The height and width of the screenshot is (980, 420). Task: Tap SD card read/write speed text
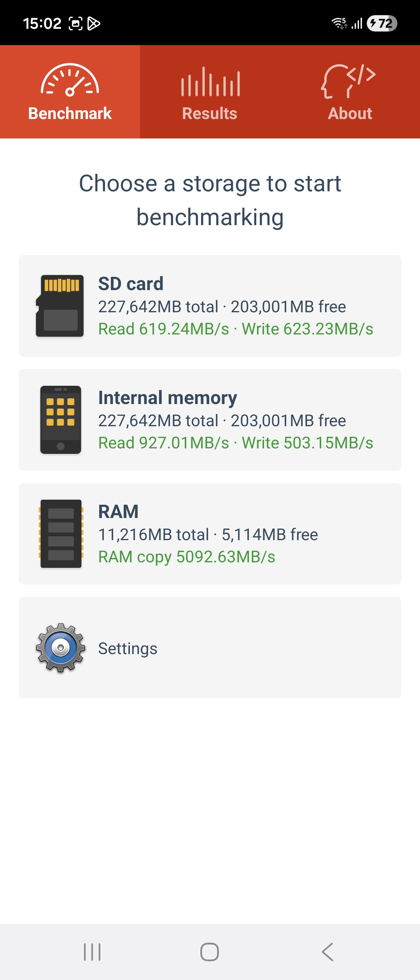pos(235,329)
